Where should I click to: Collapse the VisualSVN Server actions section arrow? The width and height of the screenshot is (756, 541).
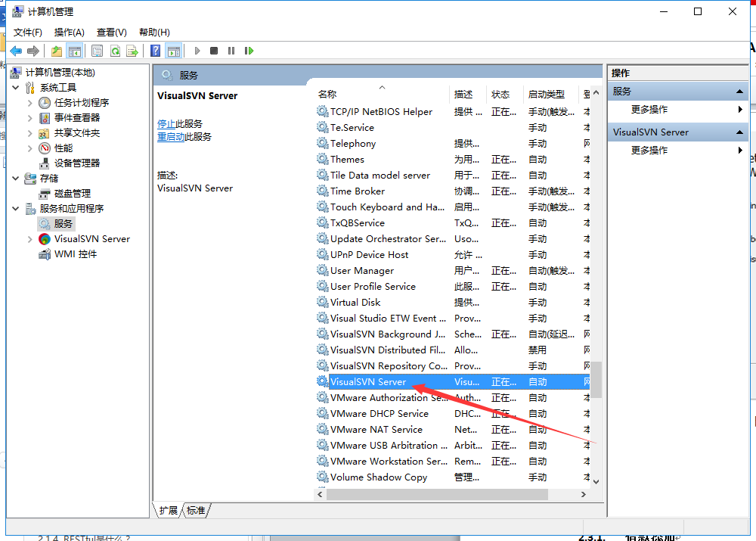(739, 132)
